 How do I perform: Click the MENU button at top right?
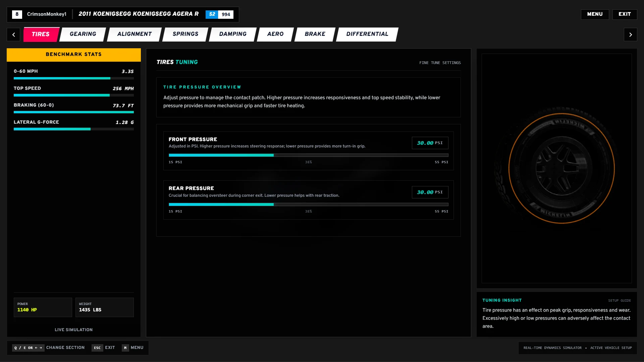(x=595, y=14)
